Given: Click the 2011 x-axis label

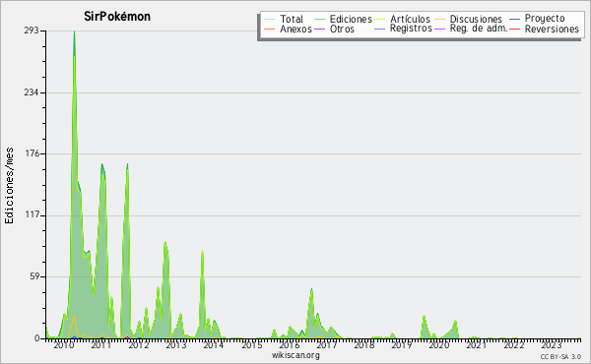Looking at the screenshot, I should (101, 344).
